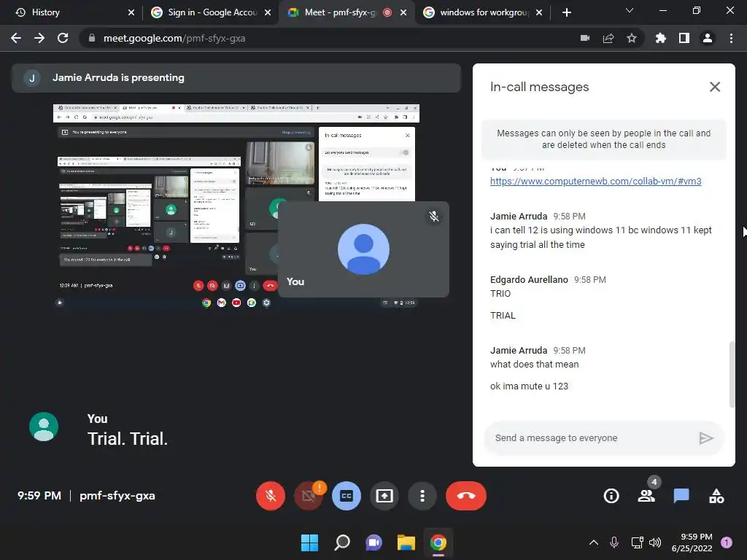Open camera permission icon in address bar
Viewport: 747px width, 560px height.
[585, 38]
